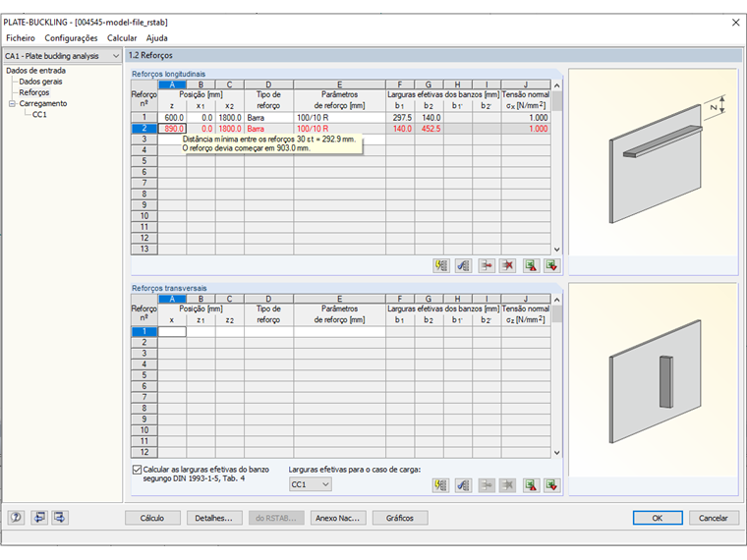Click the greyed delete row icon under Reforços transversais
Screen dimensions: 747x560
pyautogui.click(x=508, y=485)
